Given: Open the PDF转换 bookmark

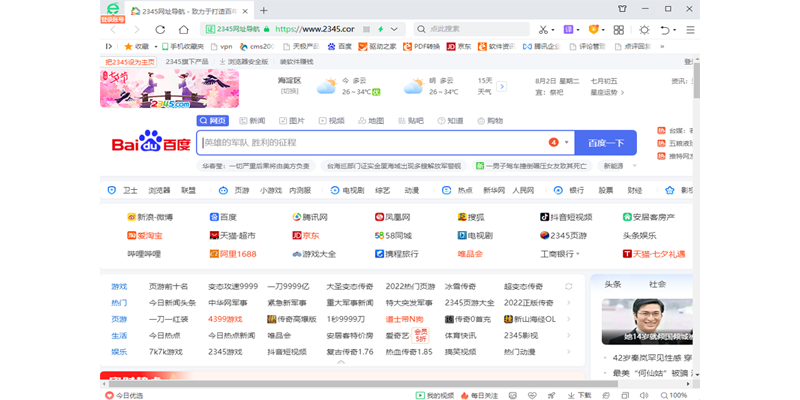Looking at the screenshot, I should click(x=421, y=46).
